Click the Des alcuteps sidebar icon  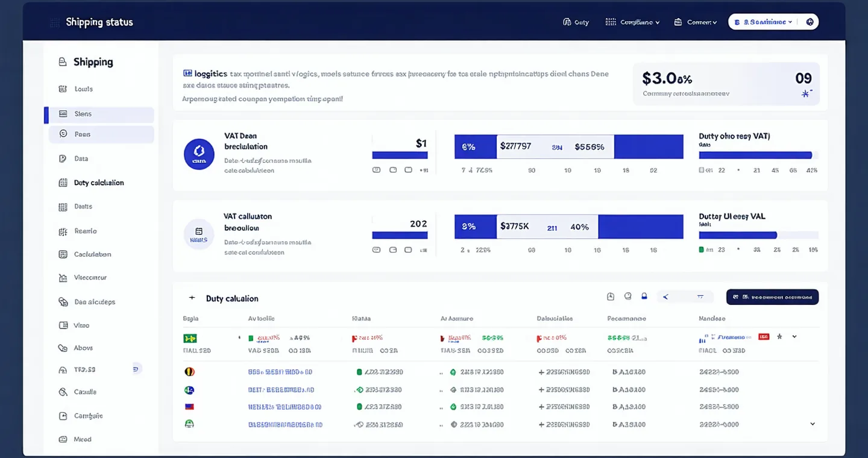tap(63, 302)
